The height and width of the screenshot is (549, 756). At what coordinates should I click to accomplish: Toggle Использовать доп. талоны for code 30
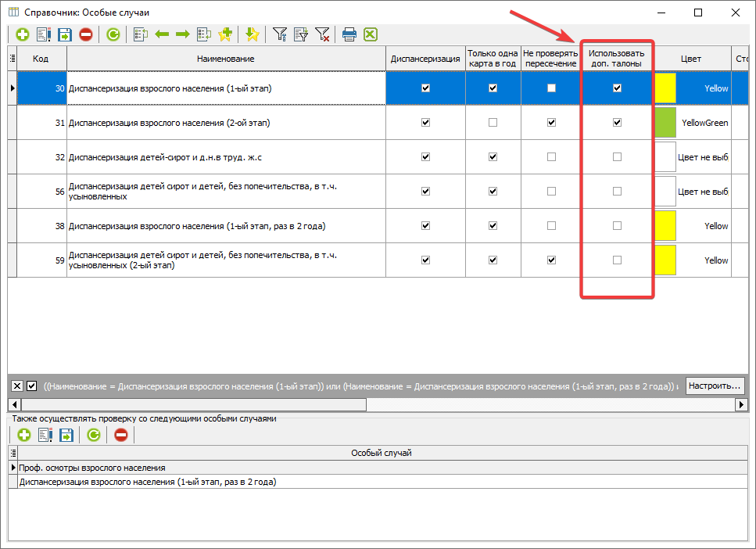617,88
